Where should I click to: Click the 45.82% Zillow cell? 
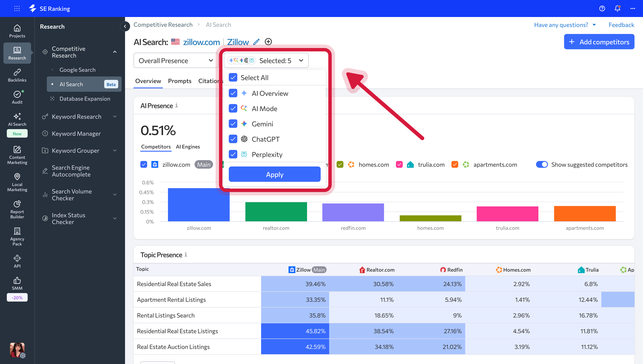pyautogui.click(x=295, y=331)
